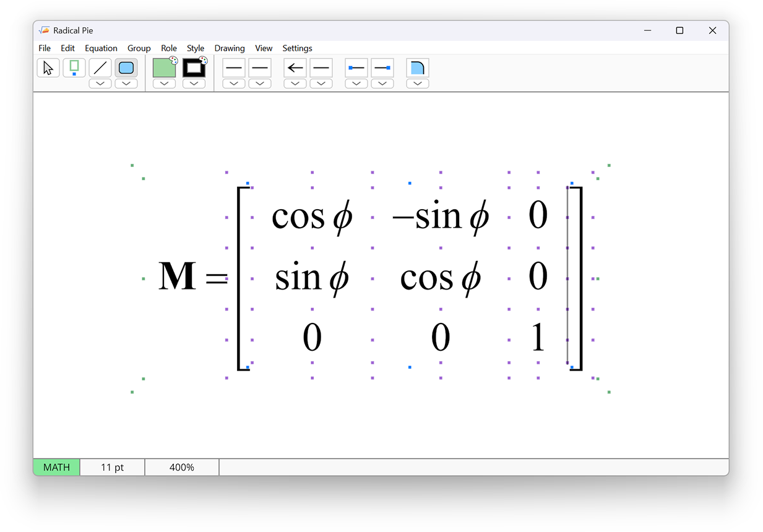The height and width of the screenshot is (532, 763).
Task: Open the Drawing menu
Action: [229, 48]
